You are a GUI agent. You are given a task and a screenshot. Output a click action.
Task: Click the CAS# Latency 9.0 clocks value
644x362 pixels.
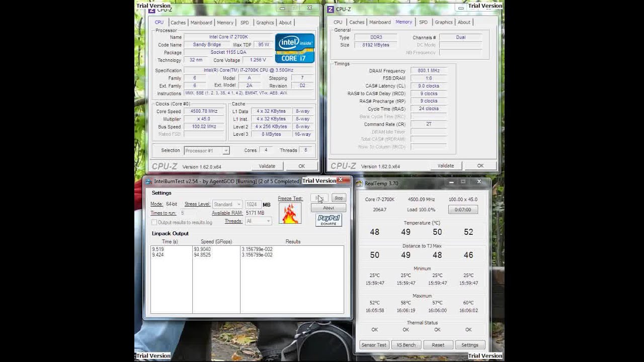point(429,86)
